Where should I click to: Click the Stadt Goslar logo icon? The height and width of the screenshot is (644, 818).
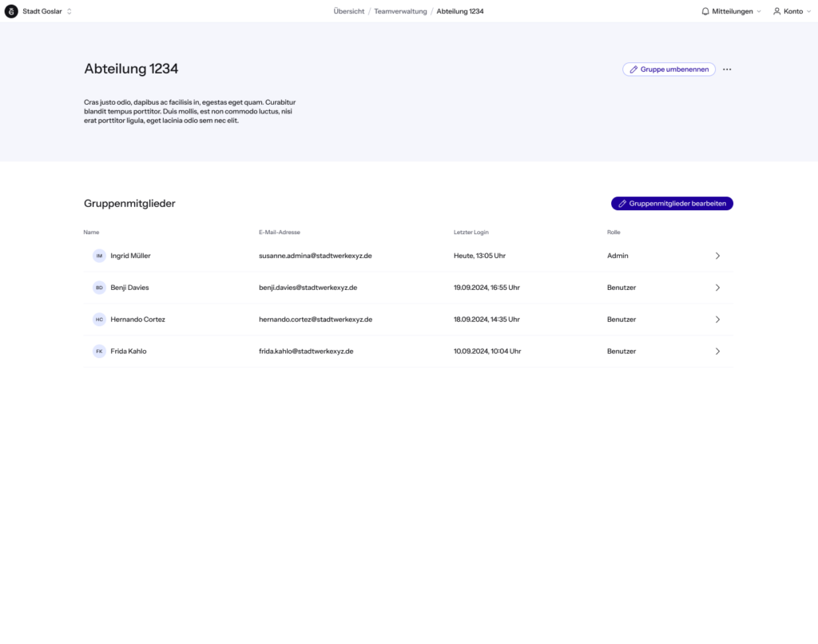11,11
